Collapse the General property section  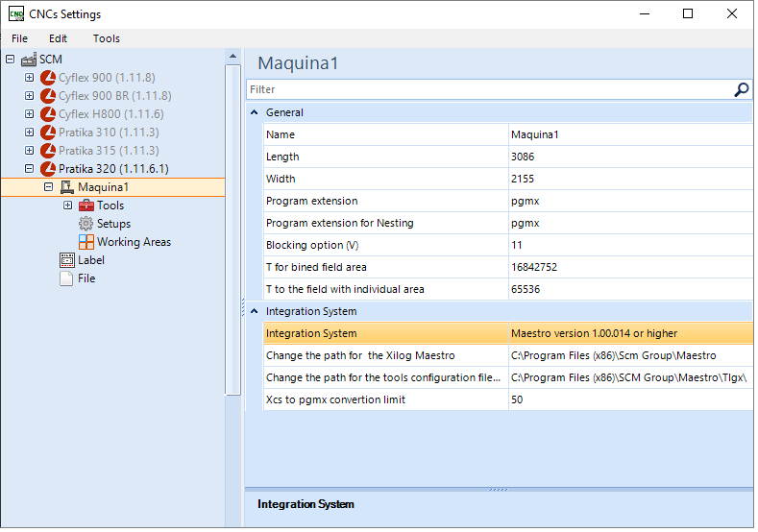tap(255, 112)
